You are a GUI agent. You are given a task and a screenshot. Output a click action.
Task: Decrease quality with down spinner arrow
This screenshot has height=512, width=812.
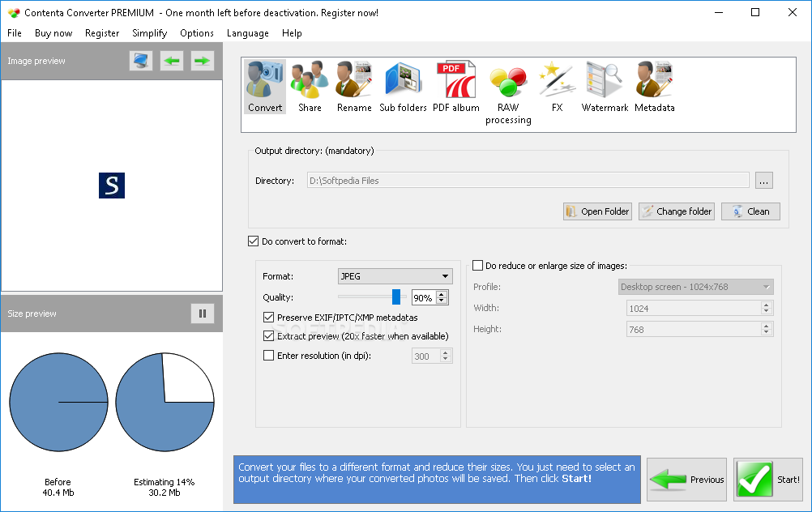point(442,301)
